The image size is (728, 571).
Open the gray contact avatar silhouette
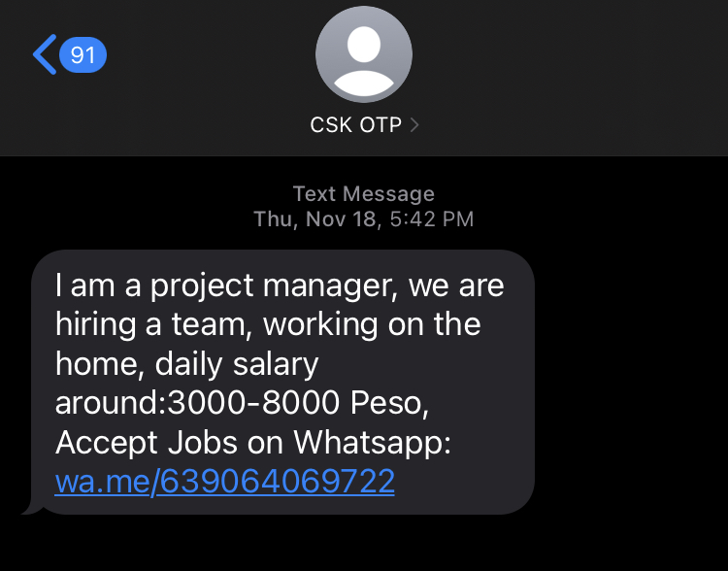pyautogui.click(x=364, y=54)
